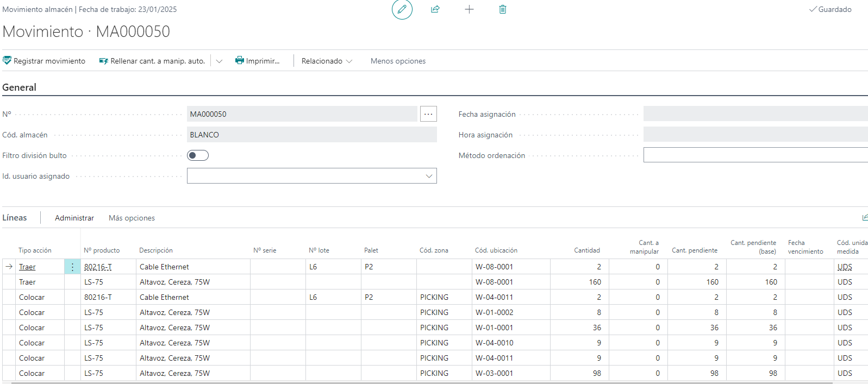Toggle Filtro división bulto switch

point(198,155)
